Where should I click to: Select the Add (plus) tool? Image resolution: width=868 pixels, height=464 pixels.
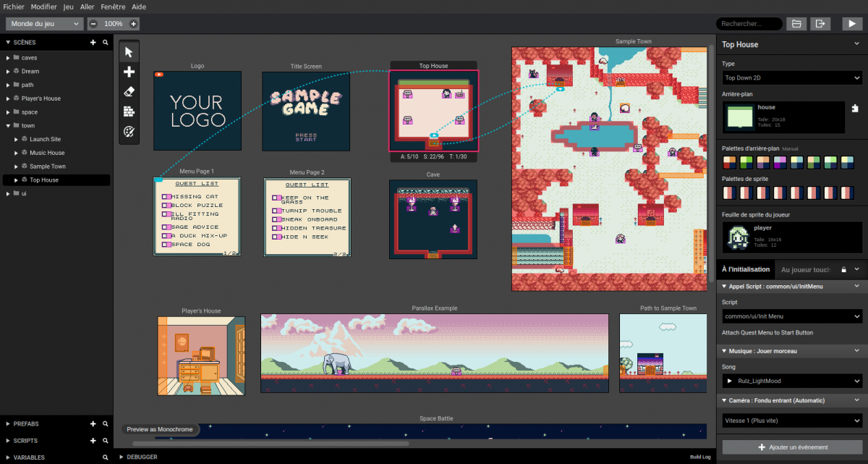click(x=129, y=72)
